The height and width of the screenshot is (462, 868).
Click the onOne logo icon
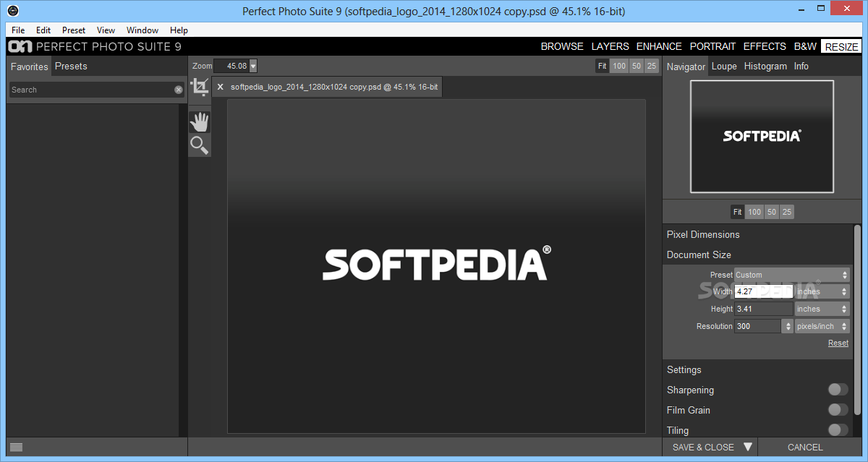pos(19,46)
